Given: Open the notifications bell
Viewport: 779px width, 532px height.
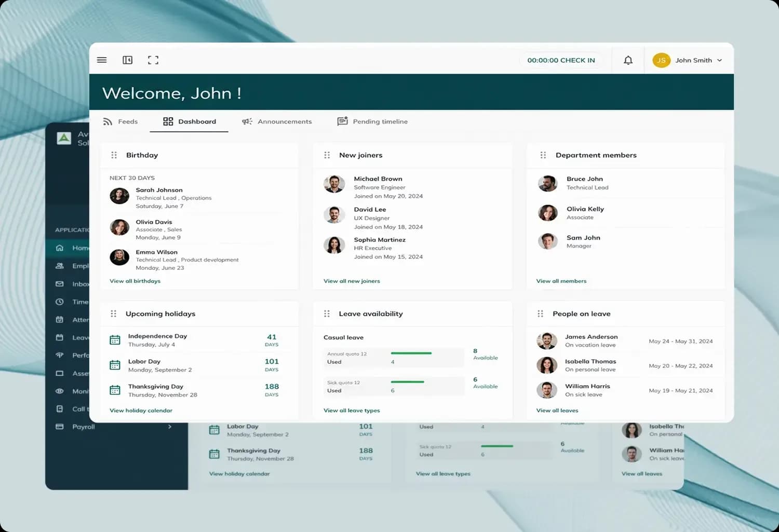Looking at the screenshot, I should (x=628, y=60).
